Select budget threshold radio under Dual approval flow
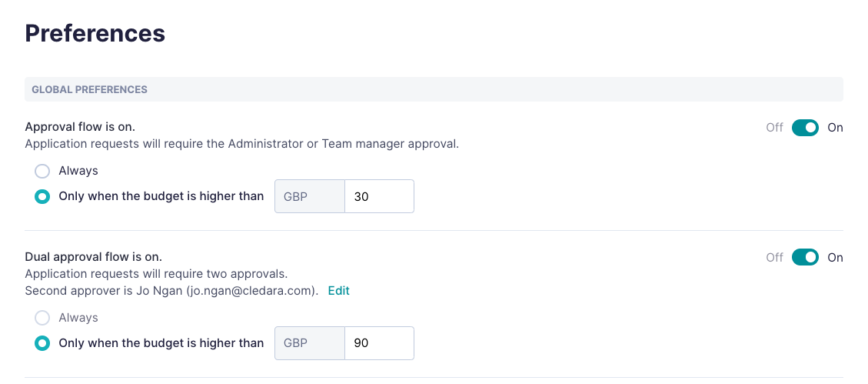Viewport: 868px width, 384px height. 42,343
